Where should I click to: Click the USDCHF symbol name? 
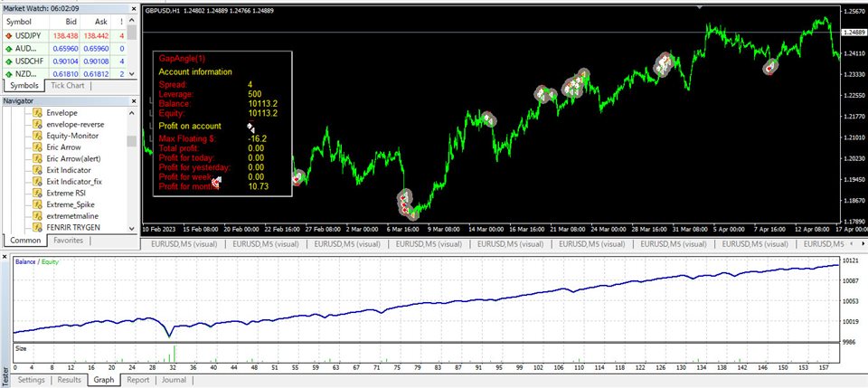tap(29, 61)
